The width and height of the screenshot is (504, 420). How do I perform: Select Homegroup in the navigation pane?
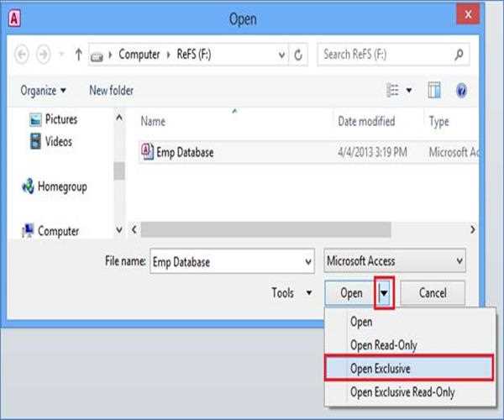coord(55,186)
